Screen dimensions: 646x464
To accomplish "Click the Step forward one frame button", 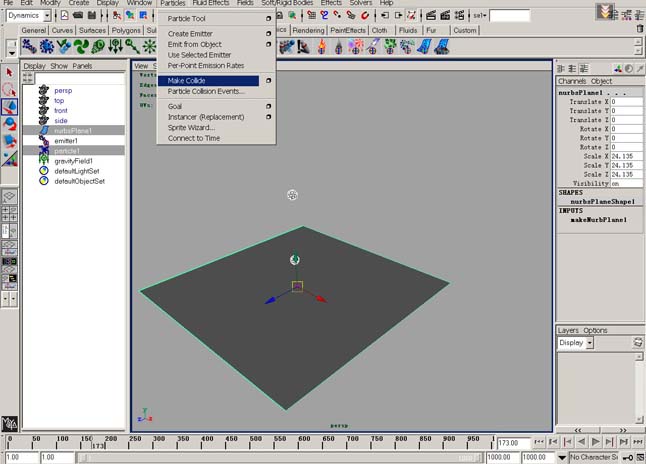I will pyautogui.click(x=609, y=442).
